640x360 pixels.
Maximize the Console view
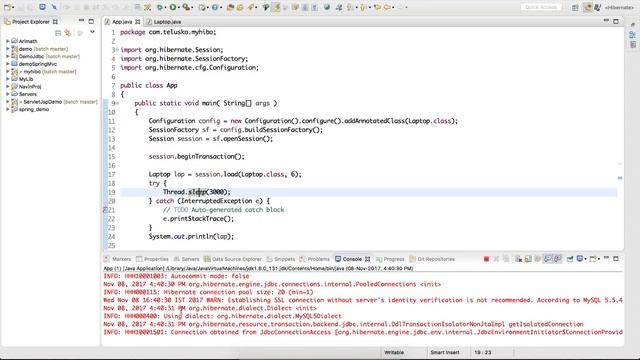[616, 259]
